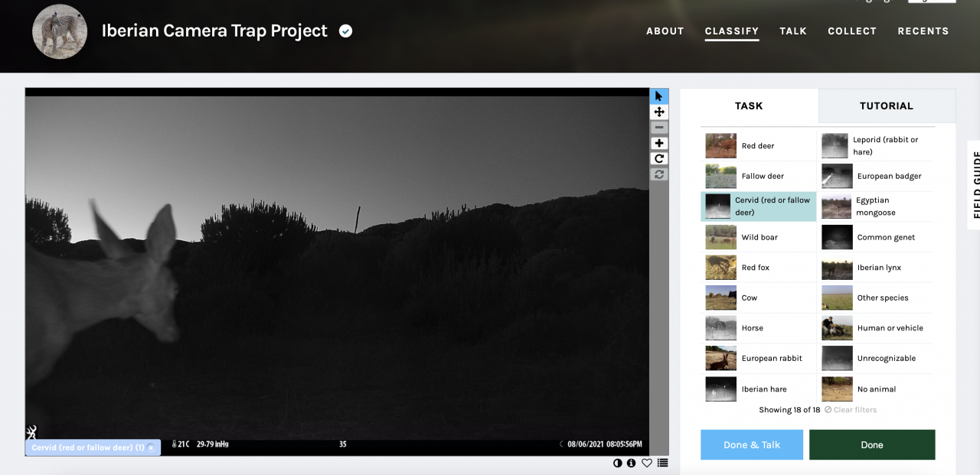This screenshot has height=475, width=980.
Task: Open the COLLECT menu item
Action: click(x=852, y=31)
